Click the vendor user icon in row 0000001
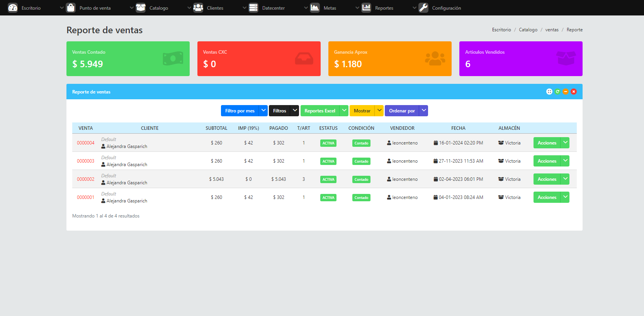This screenshot has width=644, height=316. click(x=389, y=197)
